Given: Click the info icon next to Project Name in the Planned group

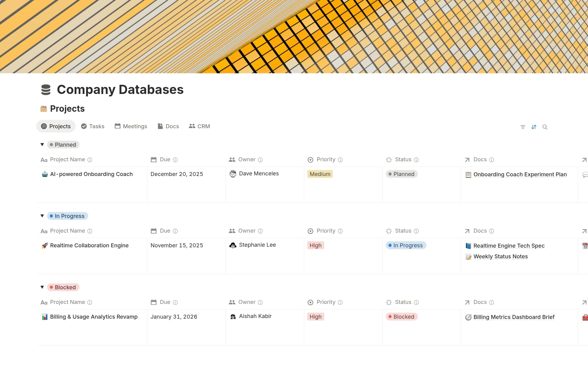Looking at the screenshot, I should click(90, 160).
